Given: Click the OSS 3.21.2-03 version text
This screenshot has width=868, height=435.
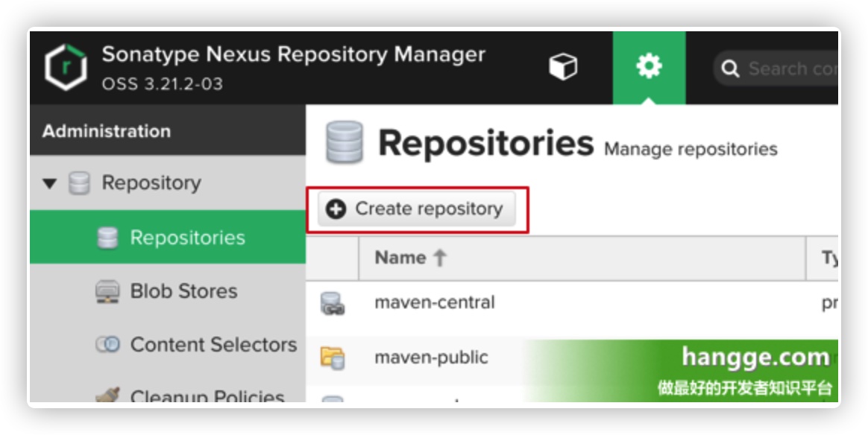Looking at the screenshot, I should pyautogui.click(x=163, y=84).
